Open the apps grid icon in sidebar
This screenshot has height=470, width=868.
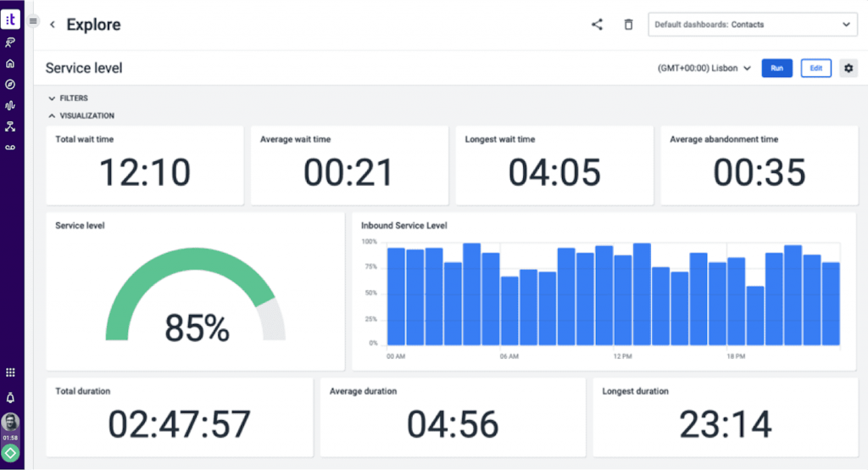click(x=10, y=372)
